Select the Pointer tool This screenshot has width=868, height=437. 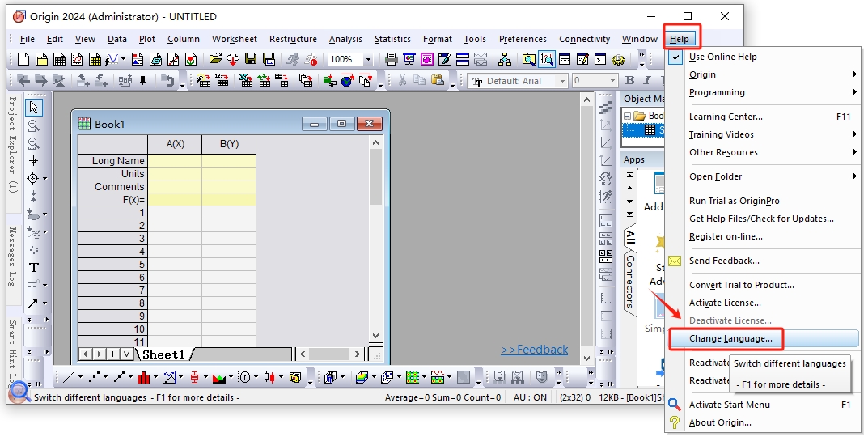tap(34, 107)
